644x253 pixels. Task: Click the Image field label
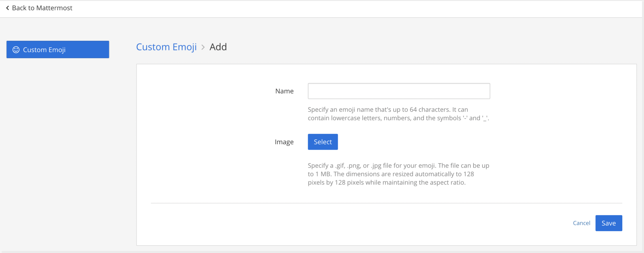coord(284,142)
